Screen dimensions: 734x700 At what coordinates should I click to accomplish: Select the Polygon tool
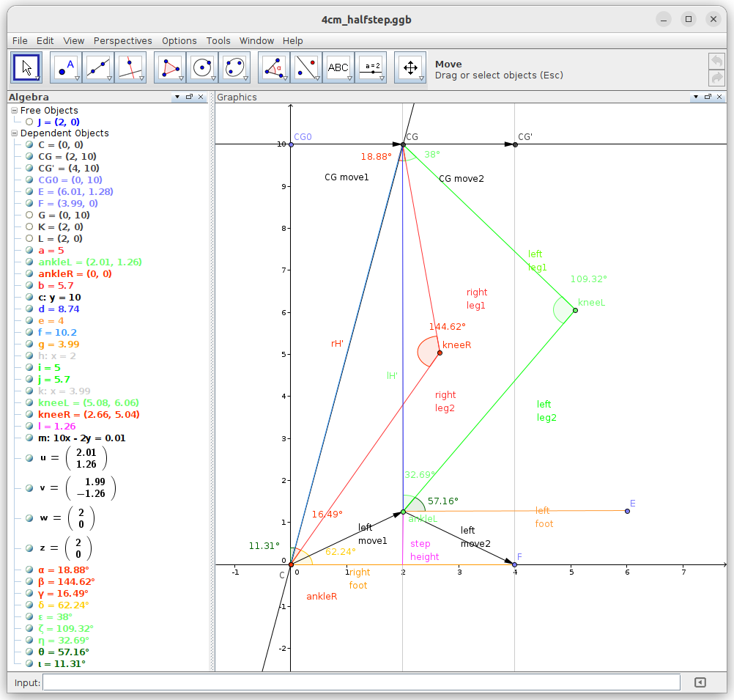[170, 67]
